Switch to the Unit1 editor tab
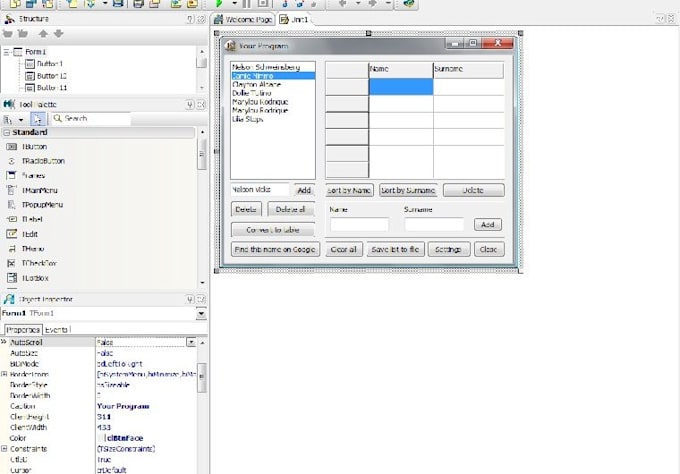Viewport: 680px width, 474px height. pos(294,20)
